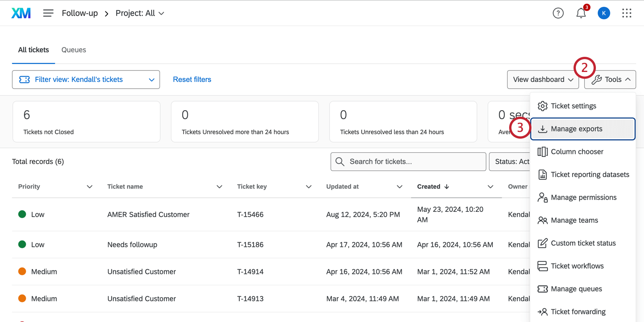
Task: Click the XM logo icon
Action: 21,13
